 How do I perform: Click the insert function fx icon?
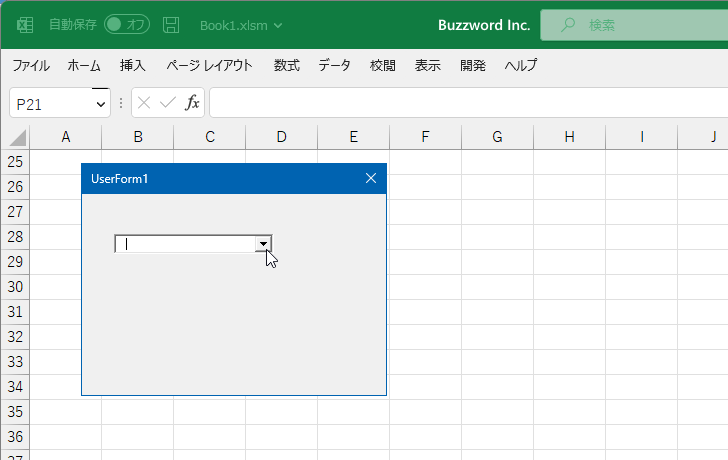click(192, 103)
